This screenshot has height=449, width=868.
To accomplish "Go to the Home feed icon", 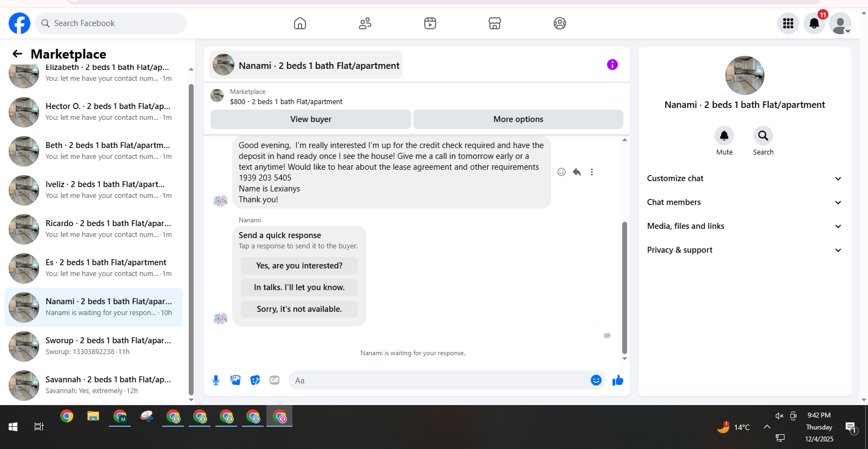I will click(x=300, y=23).
